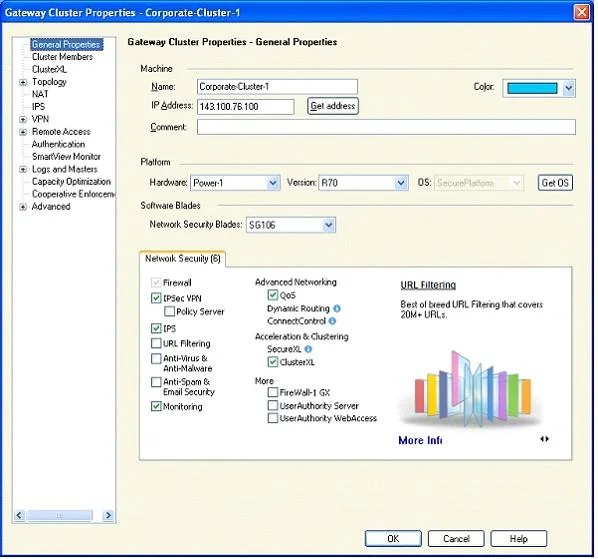This screenshot has width=598, height=559.
Task: Click the cyan color swatch
Action: point(532,88)
